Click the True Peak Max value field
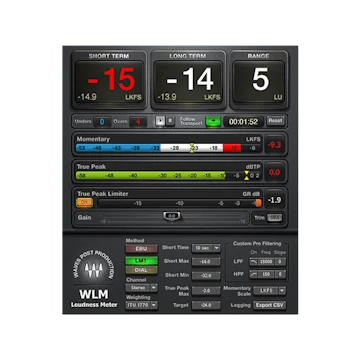Image resolution: width=360 pixels, height=360 pixels. (206, 291)
